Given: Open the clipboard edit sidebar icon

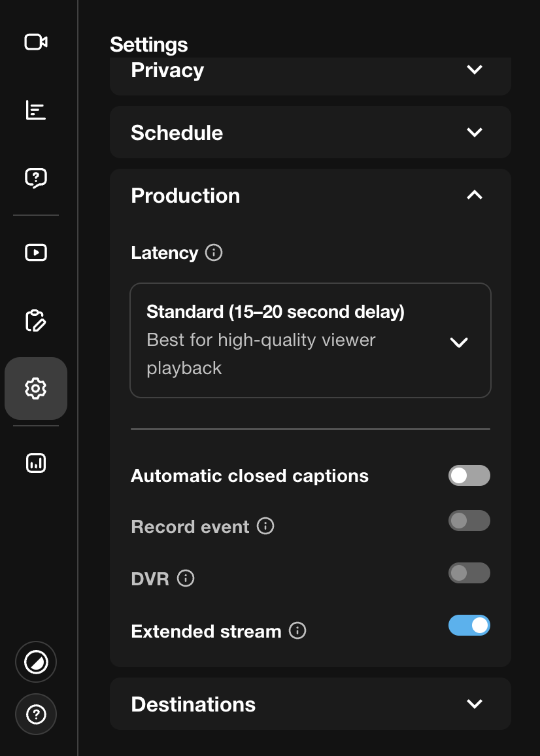Looking at the screenshot, I should pos(36,320).
